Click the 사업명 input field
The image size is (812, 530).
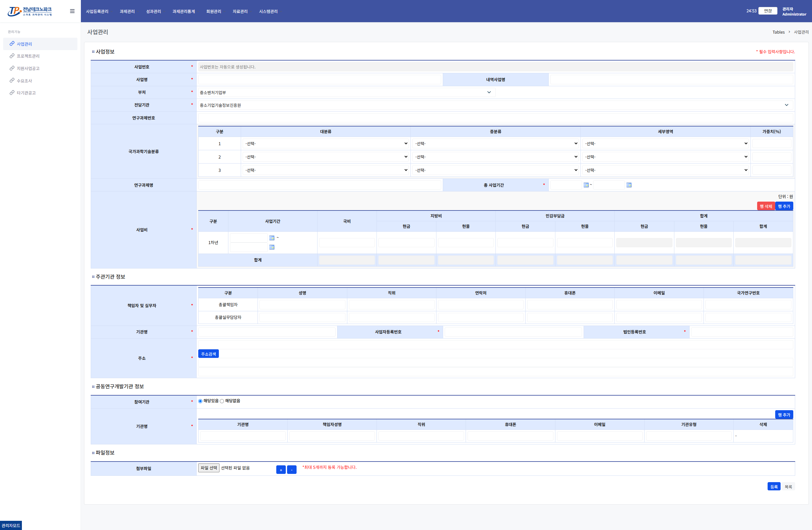[320, 80]
